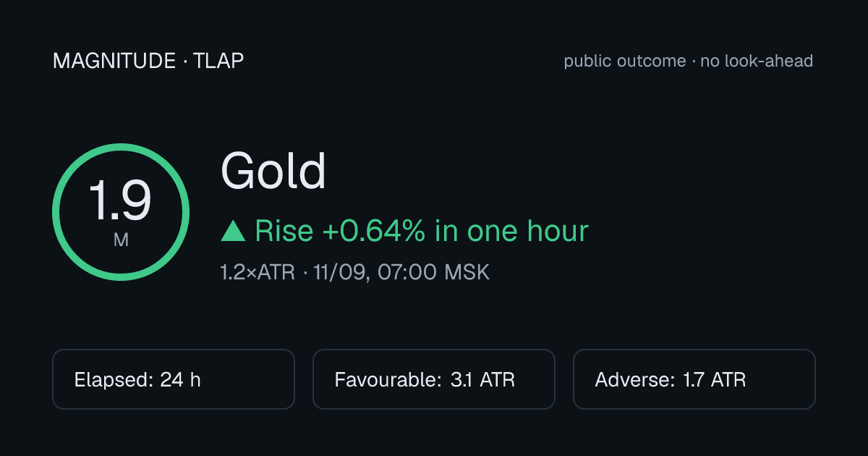
Task: Click the green up-triangle rise icon
Action: 234,232
